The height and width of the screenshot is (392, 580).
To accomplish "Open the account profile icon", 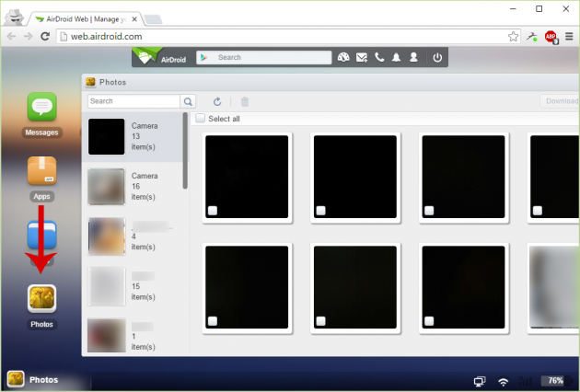I will 413,57.
